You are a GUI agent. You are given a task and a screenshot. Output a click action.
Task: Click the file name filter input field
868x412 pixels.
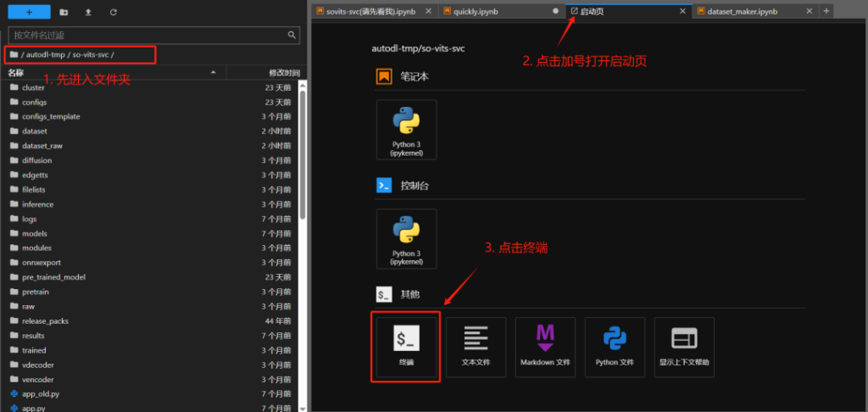148,35
